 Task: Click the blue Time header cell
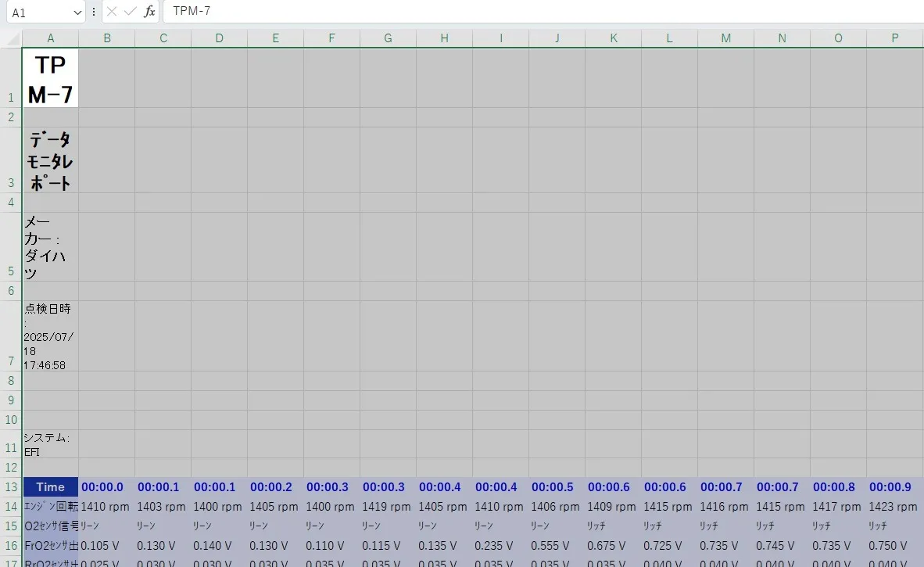pos(51,487)
